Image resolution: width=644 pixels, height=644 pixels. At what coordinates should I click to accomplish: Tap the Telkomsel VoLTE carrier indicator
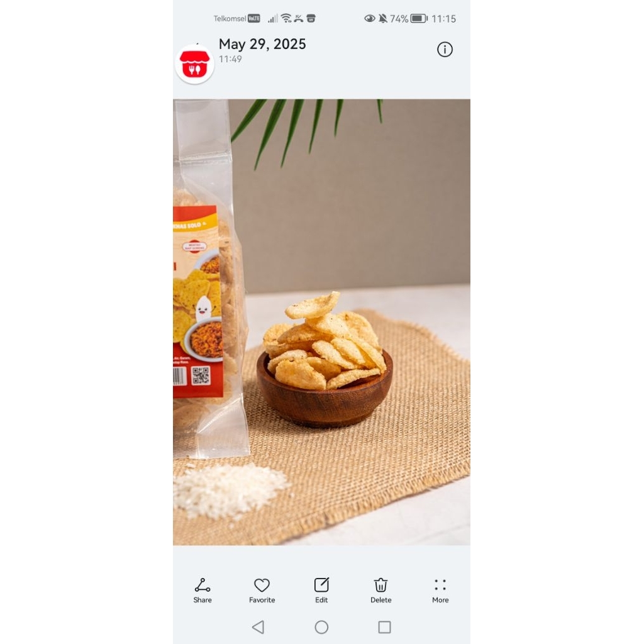point(236,18)
